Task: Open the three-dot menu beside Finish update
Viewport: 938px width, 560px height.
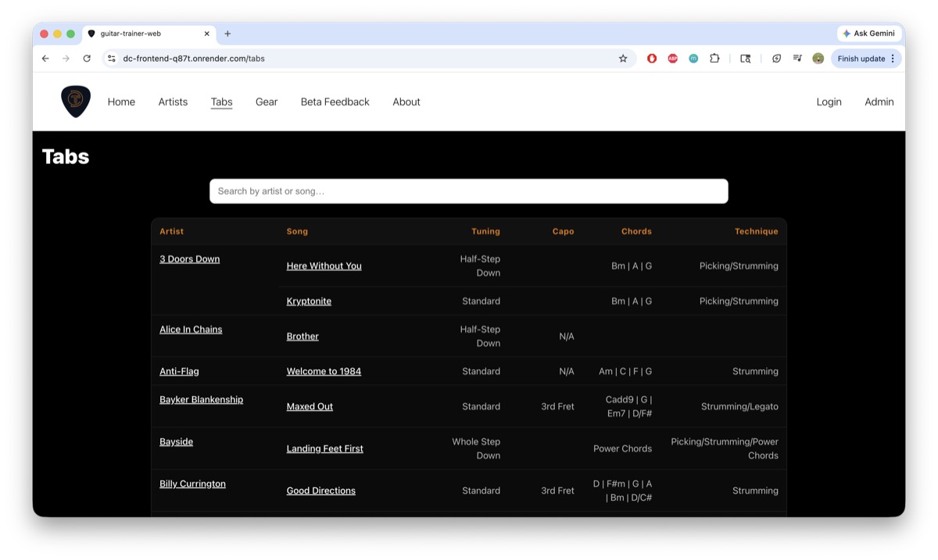Action: coord(893,59)
